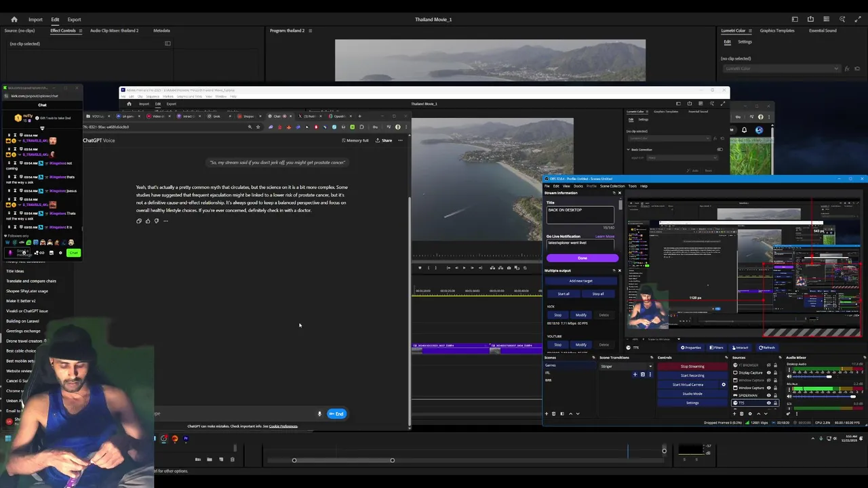Screen dimensions: 868x488
Task: Toggle visibility of SPIDERMAN source
Action: (x=769, y=395)
